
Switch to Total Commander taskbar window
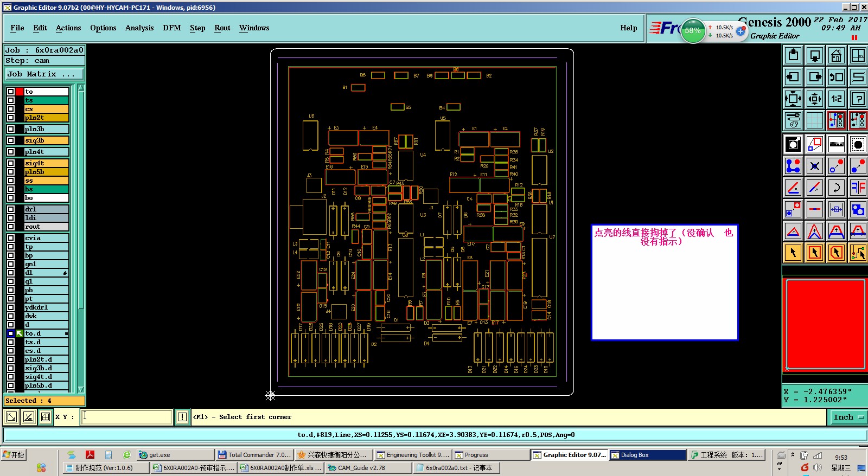tap(255, 455)
